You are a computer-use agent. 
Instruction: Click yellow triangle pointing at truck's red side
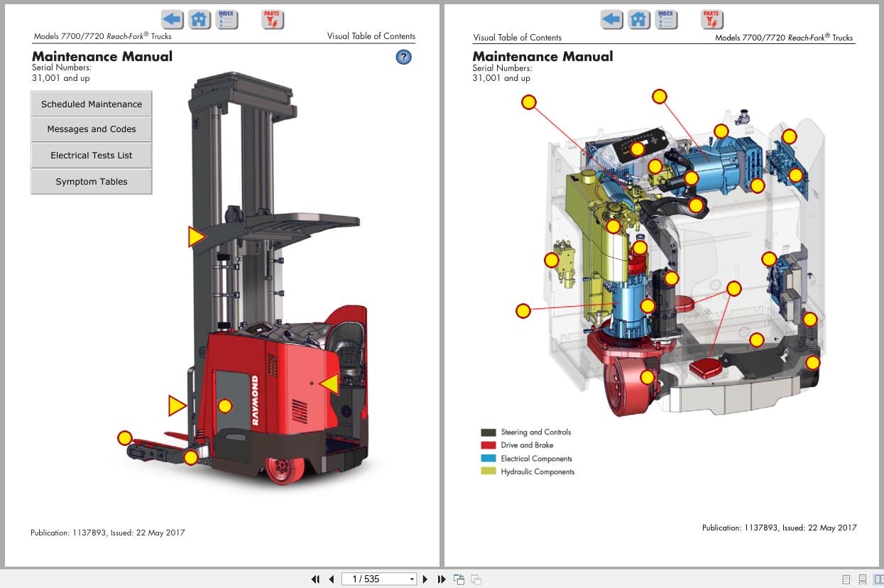pos(329,384)
